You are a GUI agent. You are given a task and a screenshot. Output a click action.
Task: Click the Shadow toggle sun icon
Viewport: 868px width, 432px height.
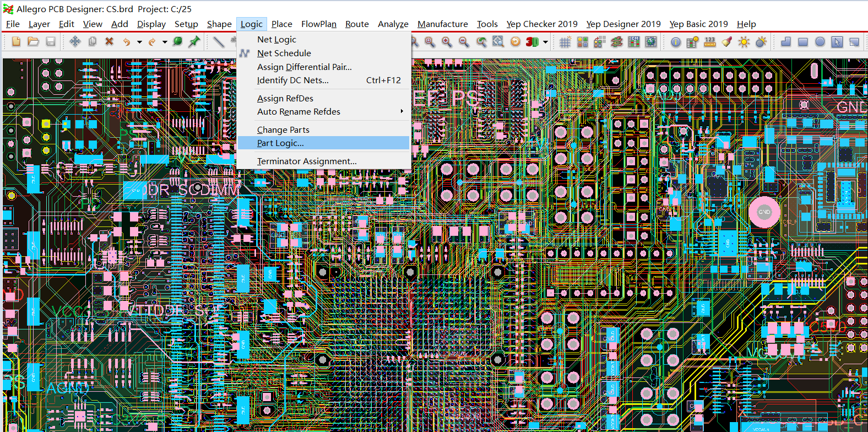tap(761, 42)
